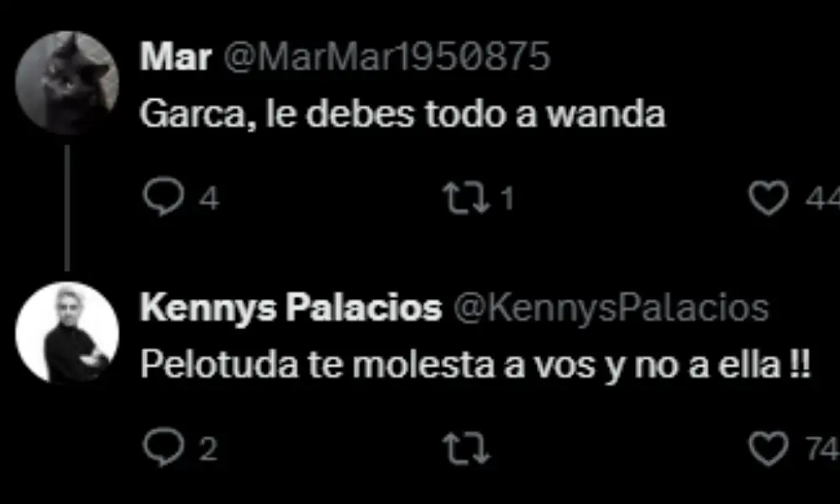View the 4 replies count on Mar's tweet

[x=209, y=199]
